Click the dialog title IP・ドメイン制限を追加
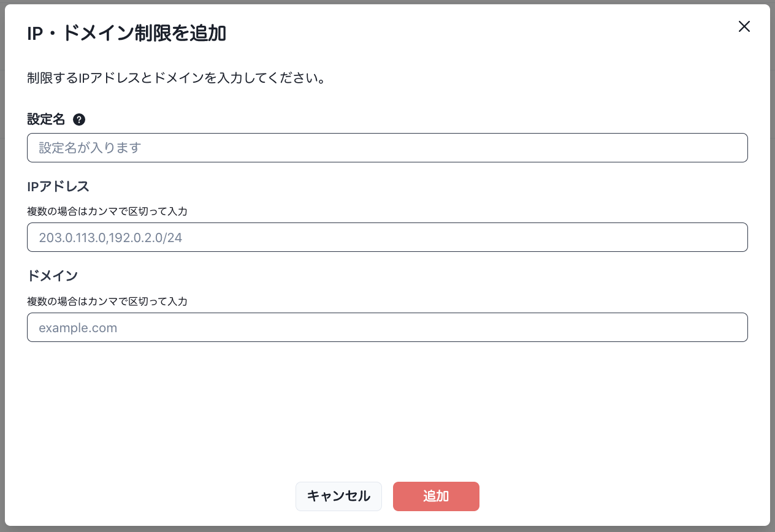This screenshot has height=532, width=775. (126, 34)
